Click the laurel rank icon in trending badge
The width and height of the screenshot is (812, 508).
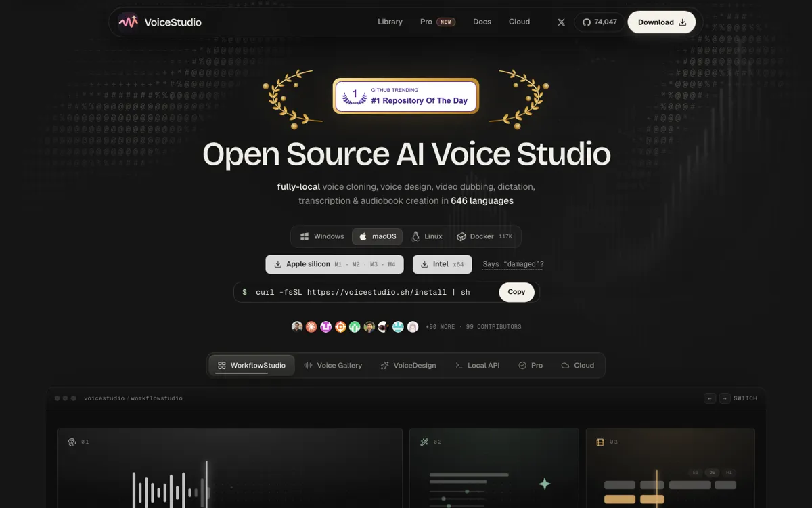pyautogui.click(x=355, y=96)
